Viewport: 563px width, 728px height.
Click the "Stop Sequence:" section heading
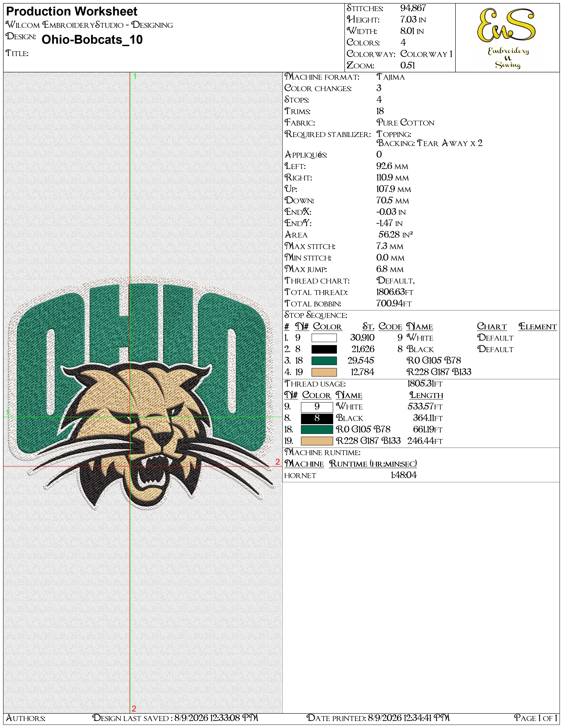[316, 315]
